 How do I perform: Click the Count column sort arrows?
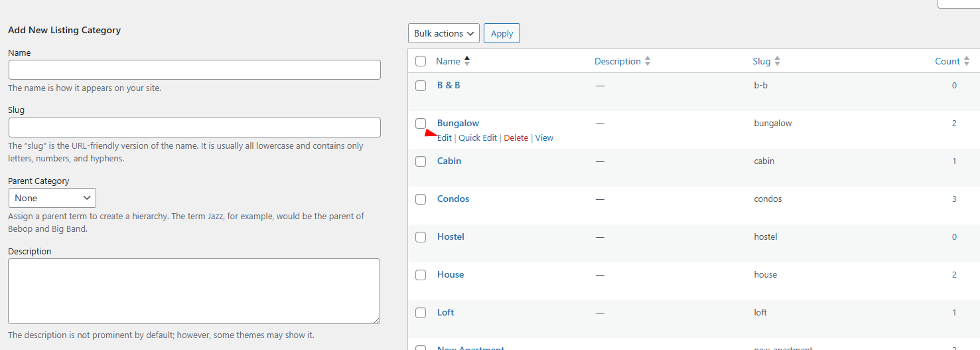point(967,61)
